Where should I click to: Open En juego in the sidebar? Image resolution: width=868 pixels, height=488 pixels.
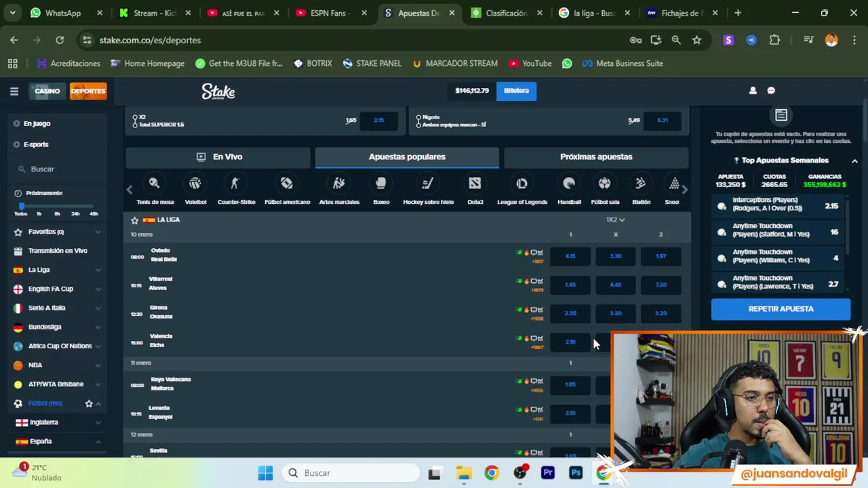(x=37, y=123)
